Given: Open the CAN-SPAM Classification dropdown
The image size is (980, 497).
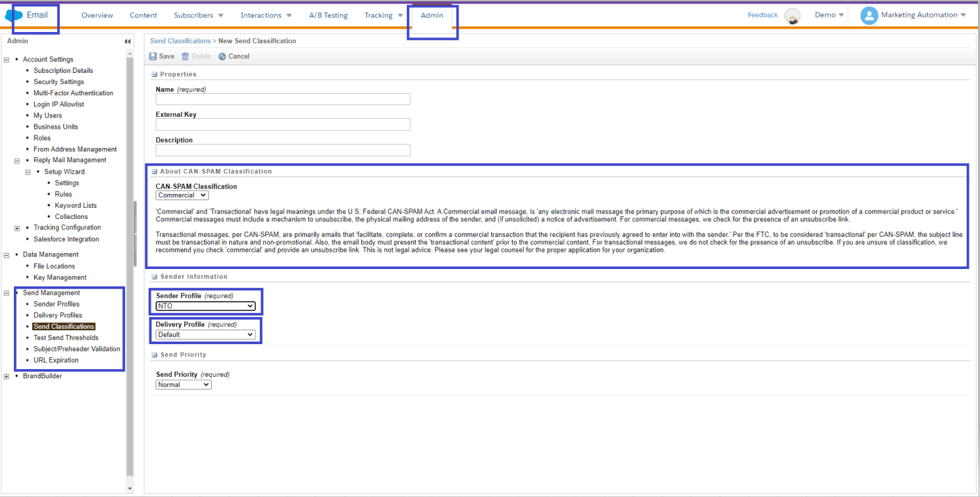Looking at the screenshot, I should [182, 195].
